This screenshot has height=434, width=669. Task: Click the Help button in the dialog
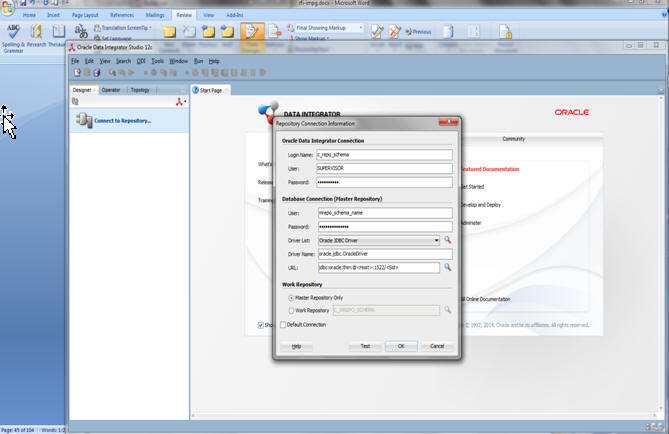297,346
